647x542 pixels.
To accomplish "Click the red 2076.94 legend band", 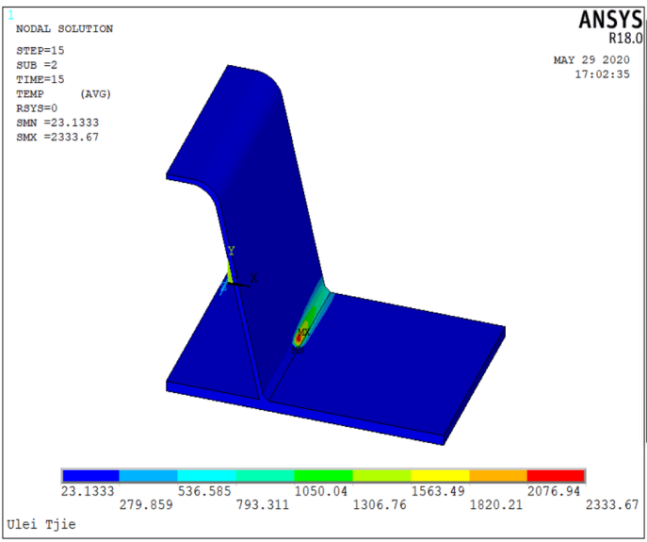I will click(556, 476).
